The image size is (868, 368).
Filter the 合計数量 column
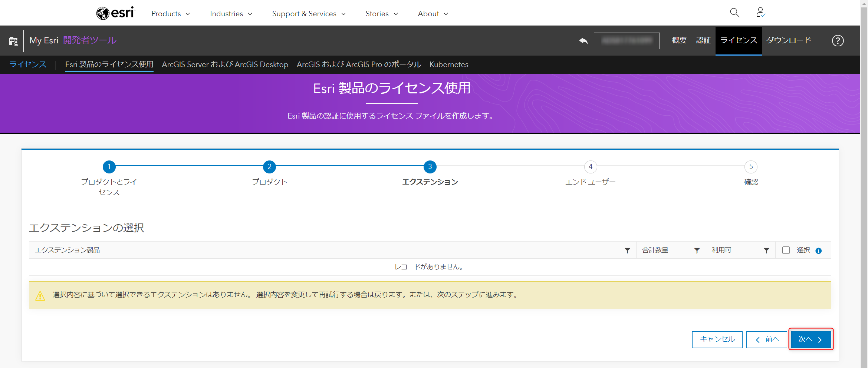tap(697, 251)
